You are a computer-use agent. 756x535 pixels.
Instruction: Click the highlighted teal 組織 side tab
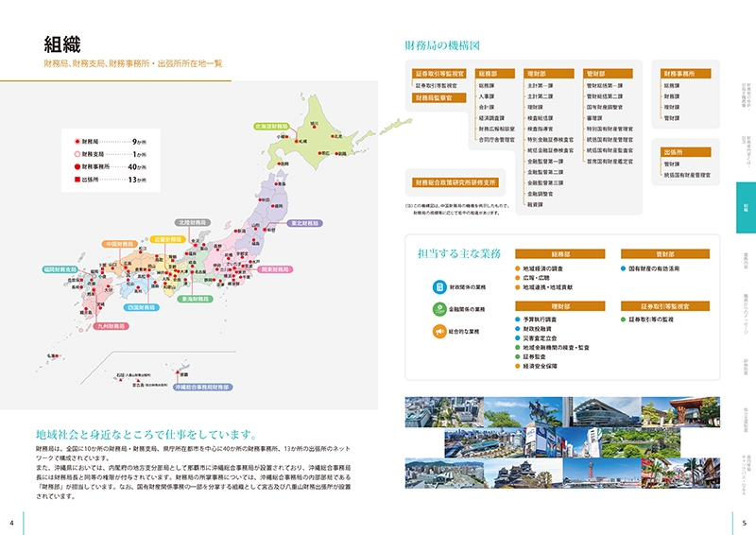click(x=746, y=207)
